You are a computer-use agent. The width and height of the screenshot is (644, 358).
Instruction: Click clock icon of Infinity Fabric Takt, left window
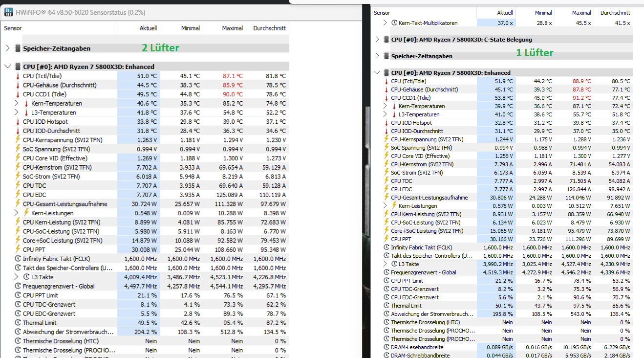[x=18, y=259]
